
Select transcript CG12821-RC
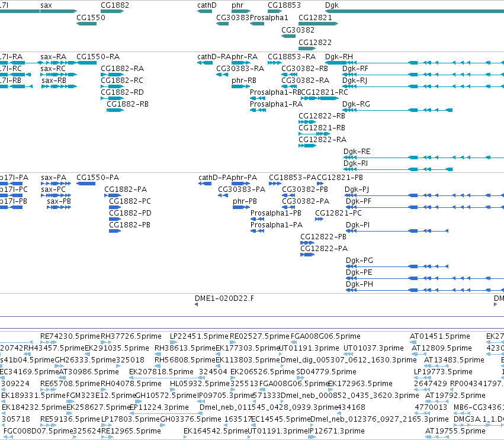pos(325,92)
